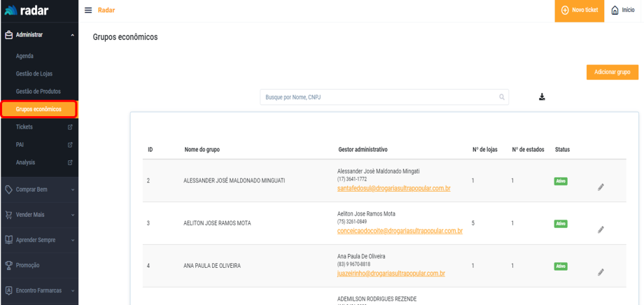The width and height of the screenshot is (644, 305).
Task: Click the search magnifier icon
Action: (x=501, y=97)
